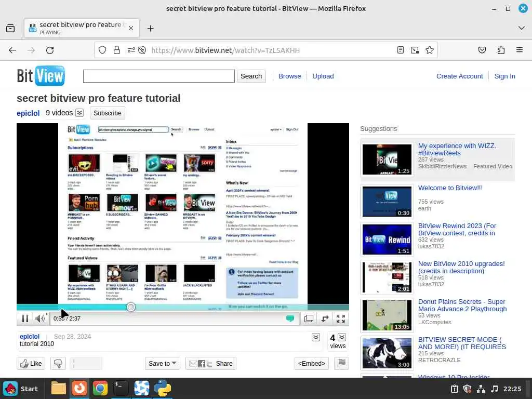The image size is (532, 399).
Task: Open the Browse menu link
Action: tap(290, 76)
